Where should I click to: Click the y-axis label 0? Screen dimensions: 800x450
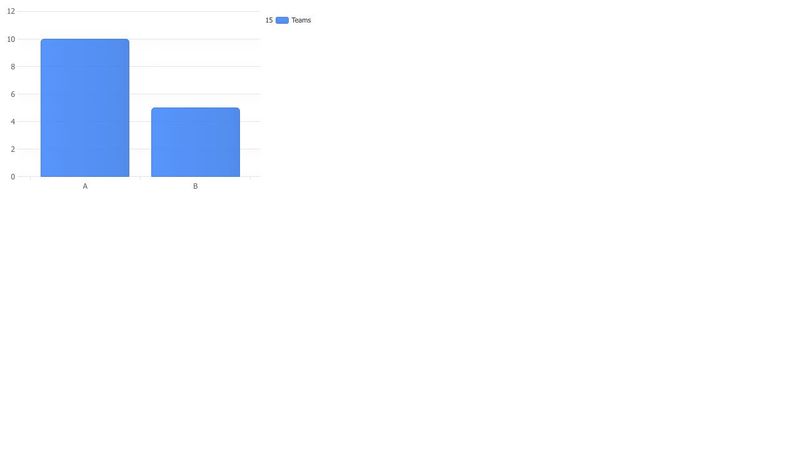tap(13, 177)
